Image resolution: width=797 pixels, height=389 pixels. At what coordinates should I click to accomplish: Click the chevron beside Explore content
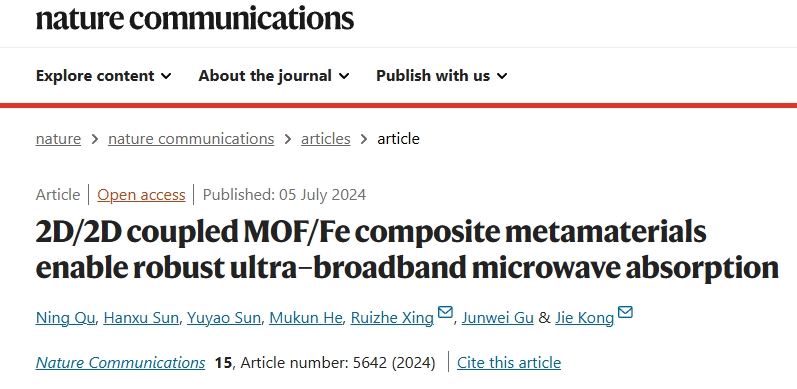[166, 76]
